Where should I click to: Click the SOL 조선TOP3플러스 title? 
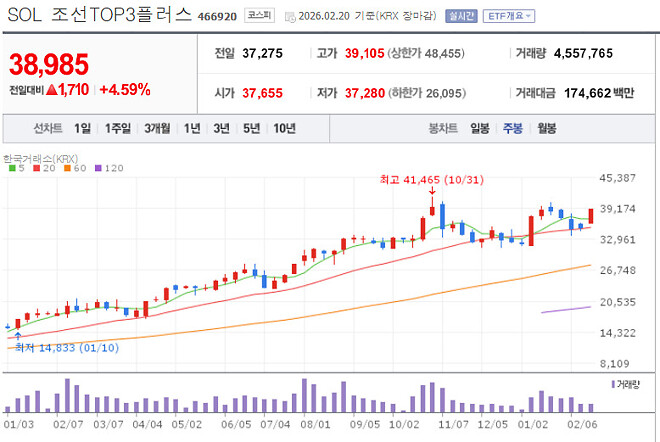100,15
